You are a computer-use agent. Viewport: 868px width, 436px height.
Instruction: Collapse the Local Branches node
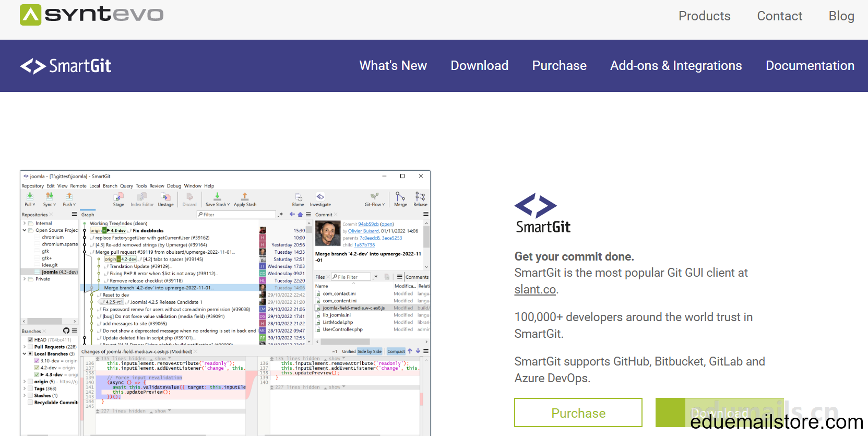[x=24, y=354]
